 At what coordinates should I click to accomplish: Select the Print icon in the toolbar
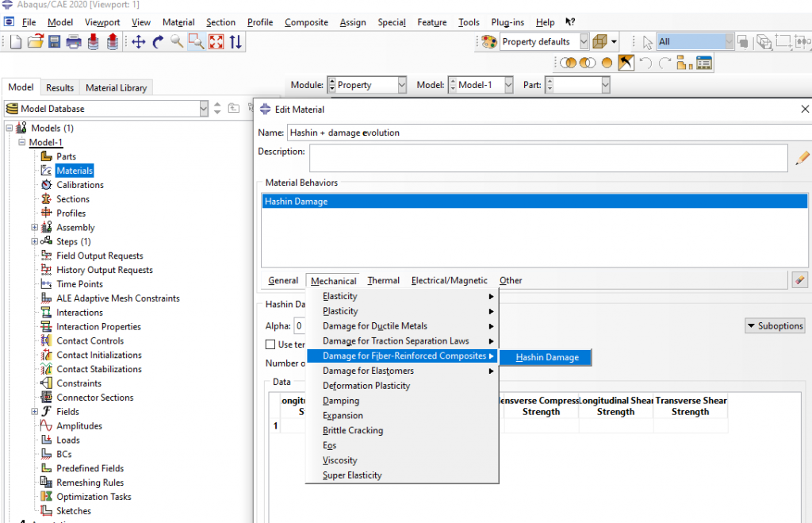(x=74, y=41)
